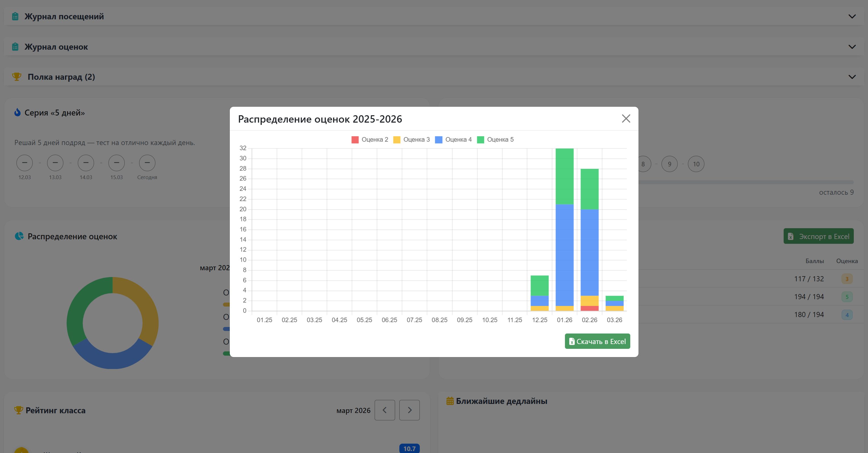Expand Журнал посещений chevron

(852, 16)
